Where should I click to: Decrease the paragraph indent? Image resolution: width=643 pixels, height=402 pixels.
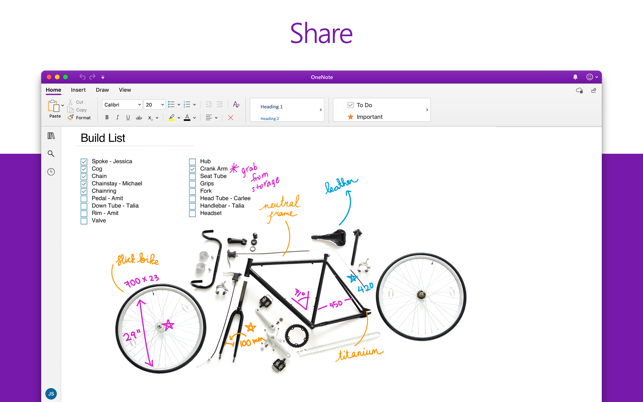(x=208, y=105)
